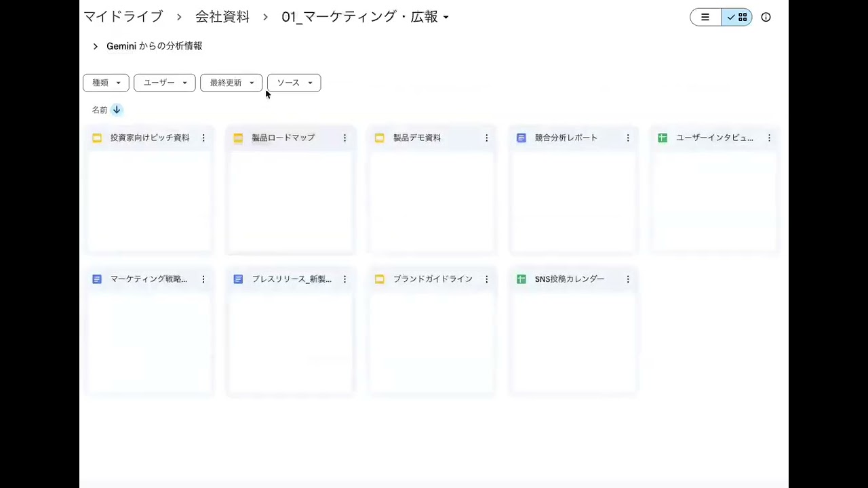Image resolution: width=868 pixels, height=488 pixels.
Task: Click the 名前 sort label
Action: point(100,110)
